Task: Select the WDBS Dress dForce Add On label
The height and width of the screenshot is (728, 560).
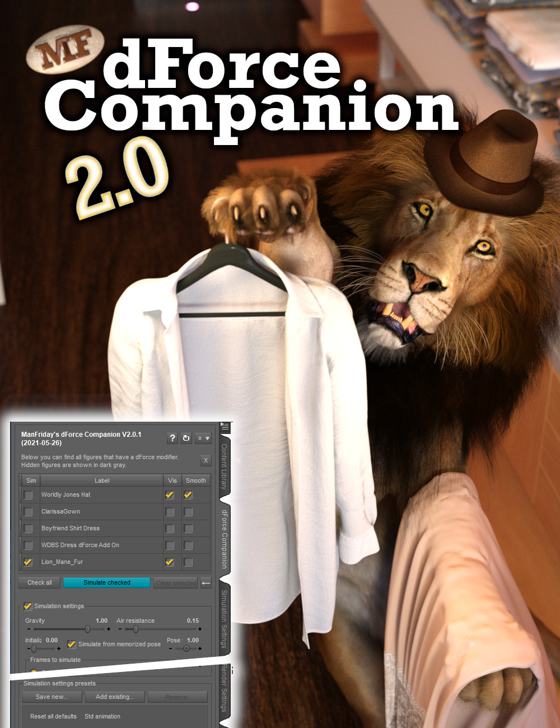Action: [80, 545]
